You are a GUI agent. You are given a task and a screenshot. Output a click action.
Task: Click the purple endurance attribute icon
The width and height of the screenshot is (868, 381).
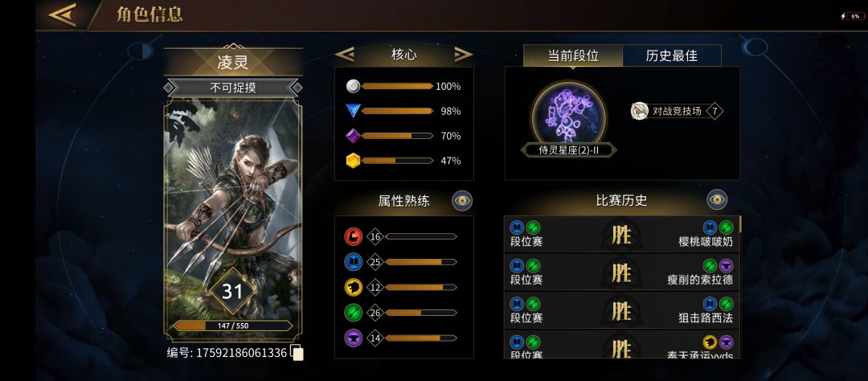(x=353, y=338)
